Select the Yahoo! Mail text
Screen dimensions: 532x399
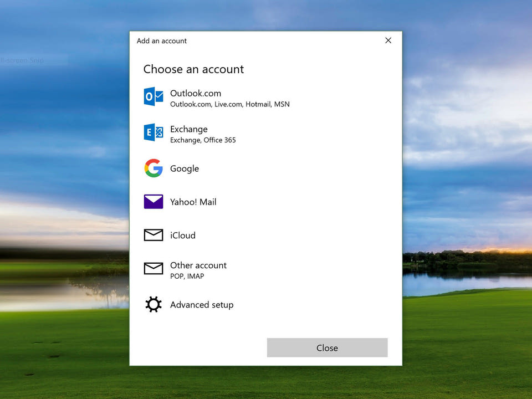coord(193,202)
